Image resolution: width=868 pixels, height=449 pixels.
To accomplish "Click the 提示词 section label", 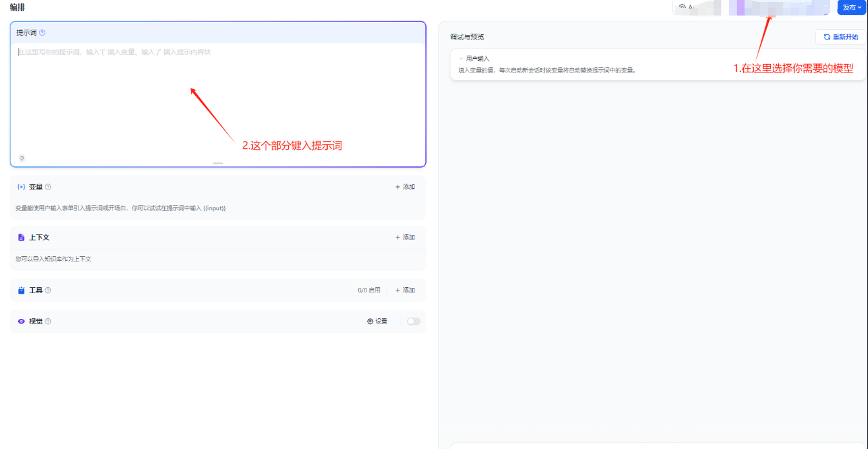I will 26,32.
